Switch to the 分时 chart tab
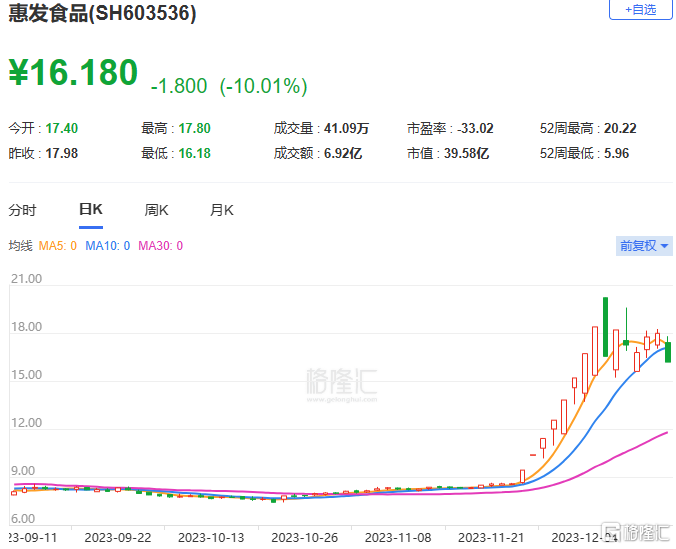This screenshot has width=676, height=549. tap(22, 210)
